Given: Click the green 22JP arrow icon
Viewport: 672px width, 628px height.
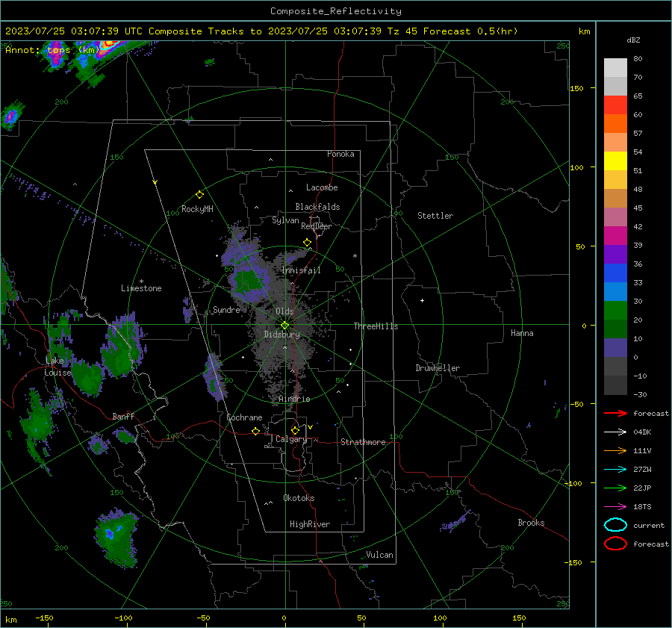Looking at the screenshot, I should (615, 488).
